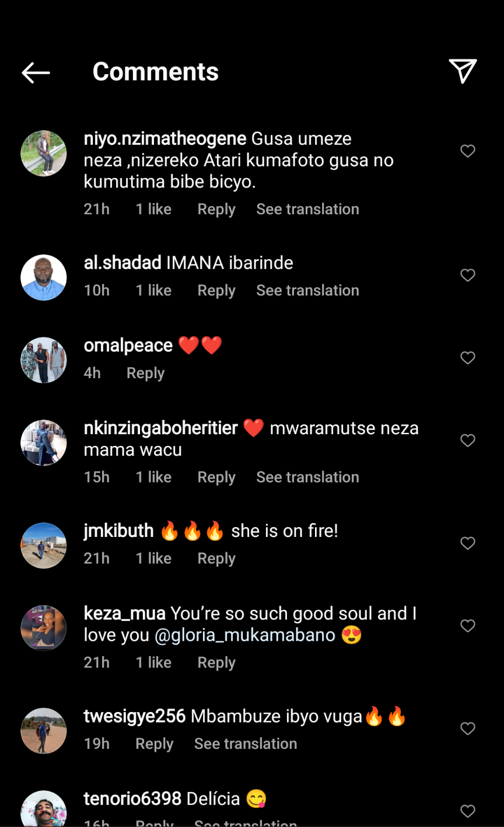Like keza_mua's comment with the heart

468,626
